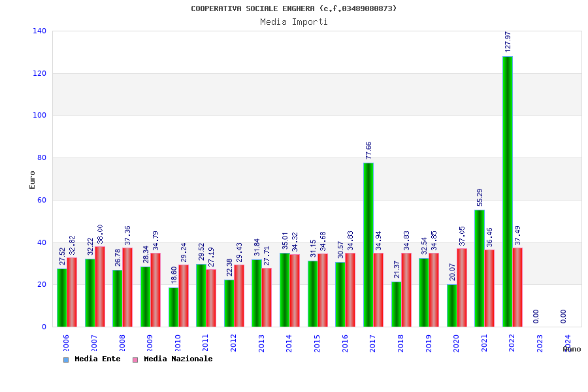Click the 2021 green bar valued 55.29
Screen dimensions: 588x392
click(480, 269)
